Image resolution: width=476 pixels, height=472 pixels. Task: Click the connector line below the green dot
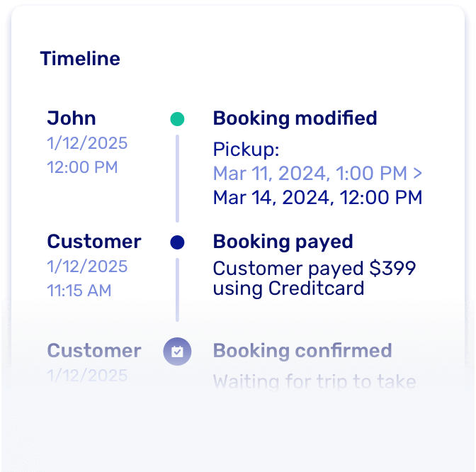click(x=177, y=177)
